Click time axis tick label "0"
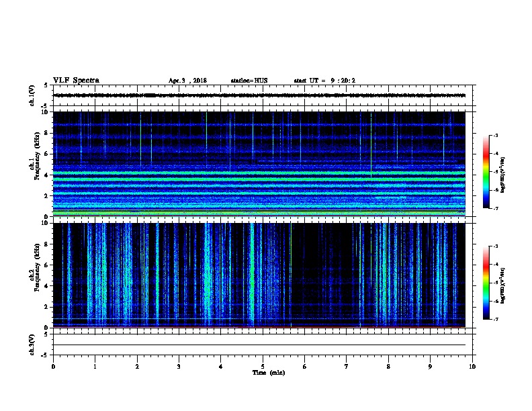The image size is (532, 411). pyautogui.click(x=53, y=367)
